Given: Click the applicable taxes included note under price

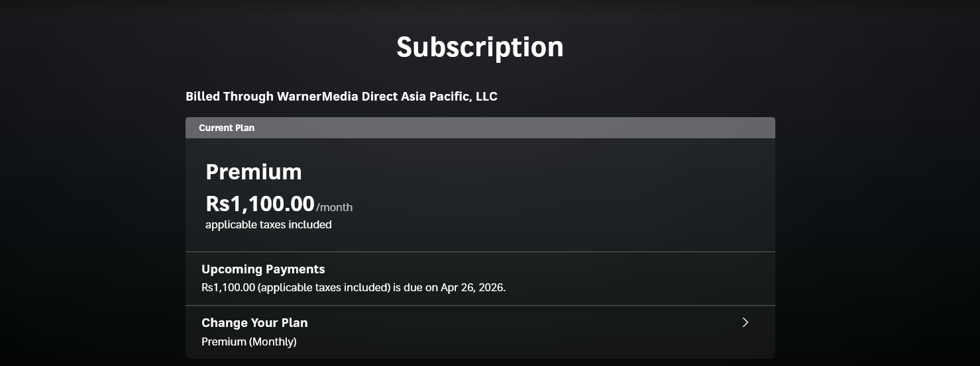Looking at the screenshot, I should tap(268, 225).
